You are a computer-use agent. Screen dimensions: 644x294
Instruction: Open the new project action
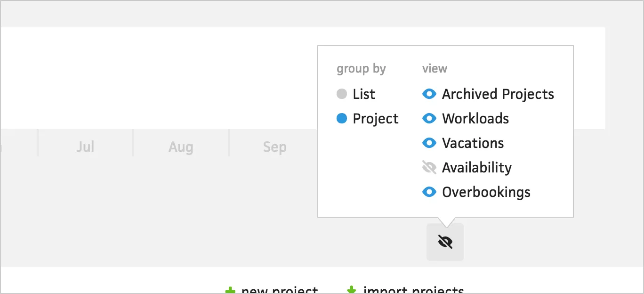point(279,289)
